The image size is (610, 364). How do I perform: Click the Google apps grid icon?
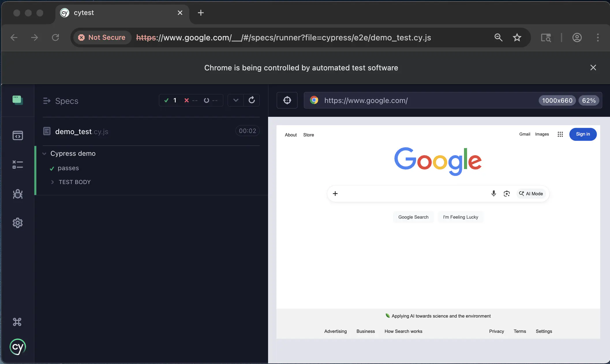point(560,134)
